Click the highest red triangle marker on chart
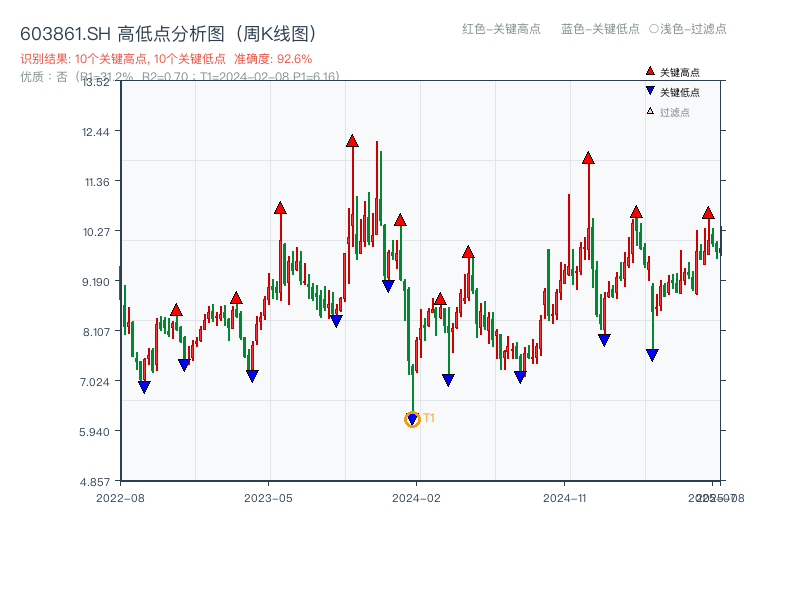 pos(352,142)
